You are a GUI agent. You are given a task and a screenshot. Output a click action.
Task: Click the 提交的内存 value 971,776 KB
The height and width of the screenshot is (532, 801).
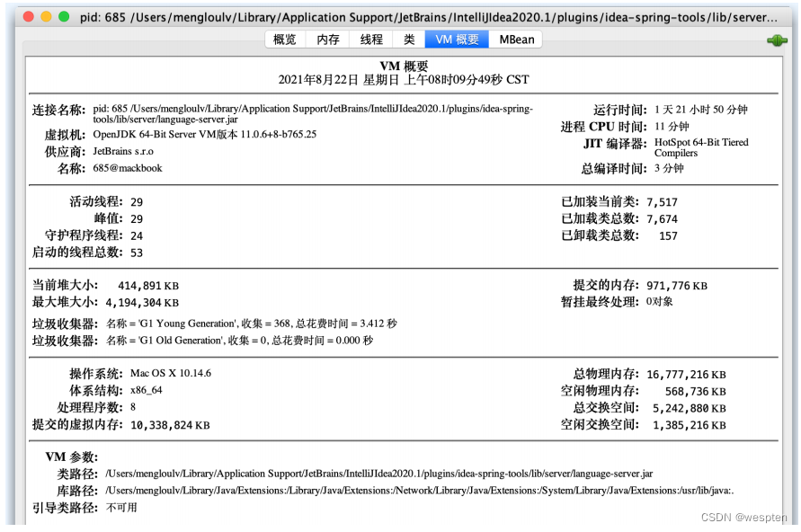pyautogui.click(x=677, y=286)
